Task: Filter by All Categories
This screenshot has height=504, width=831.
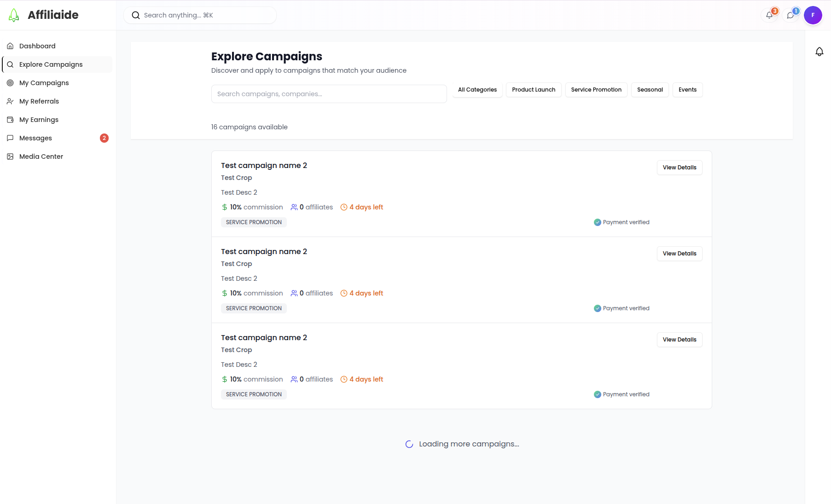Action: point(477,90)
